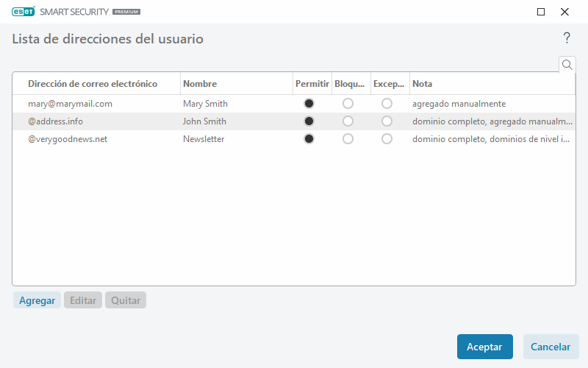Click the ESET logo in title bar
This screenshot has height=368, width=588.
point(24,12)
